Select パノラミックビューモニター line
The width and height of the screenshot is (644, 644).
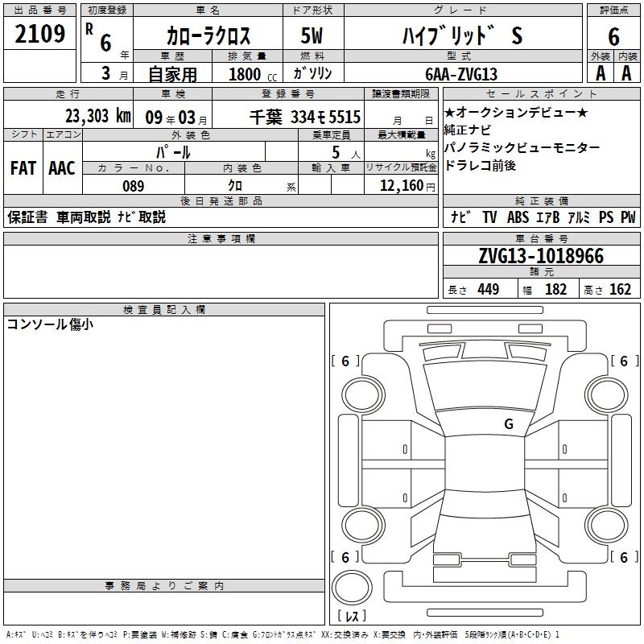[522, 147]
